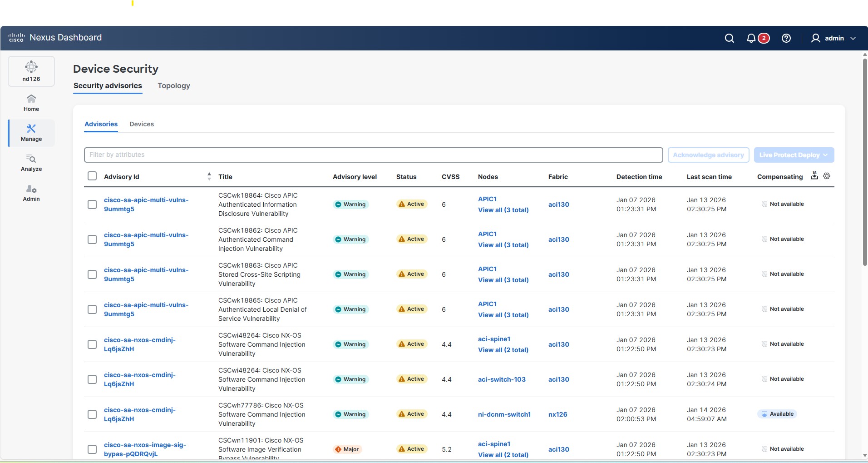Click the Acknowledge advisory button
The height and width of the screenshot is (463, 868).
pyautogui.click(x=708, y=154)
